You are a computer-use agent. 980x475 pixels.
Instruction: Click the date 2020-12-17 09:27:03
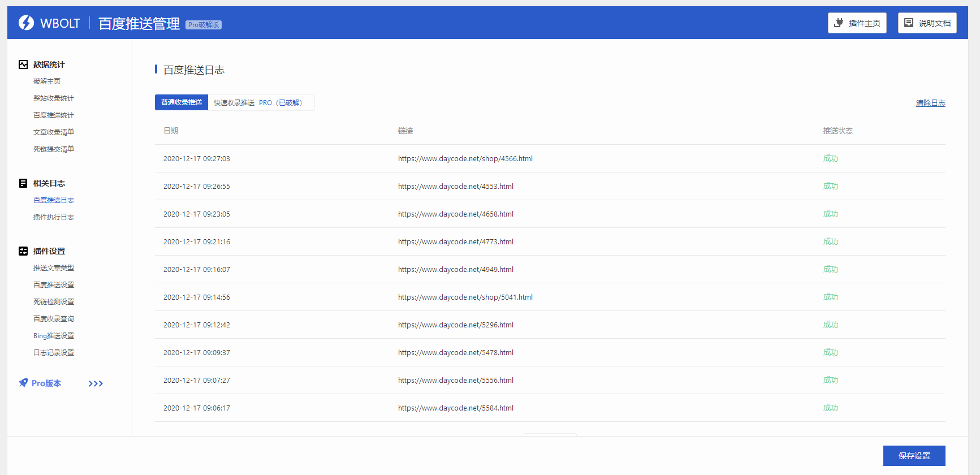(x=197, y=159)
